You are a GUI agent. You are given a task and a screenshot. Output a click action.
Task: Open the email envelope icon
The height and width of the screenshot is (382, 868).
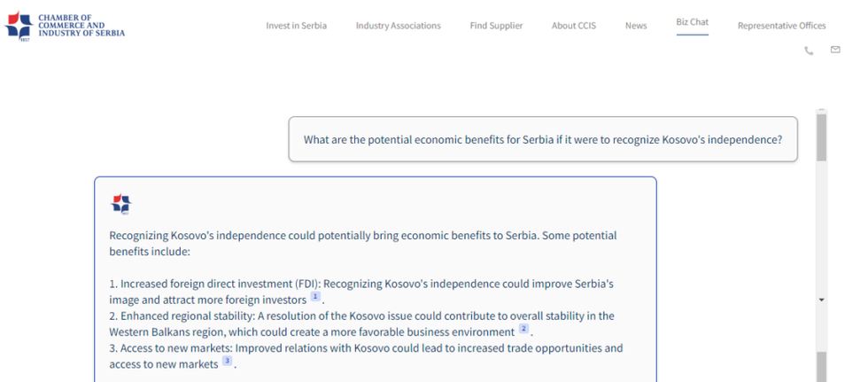pos(835,51)
